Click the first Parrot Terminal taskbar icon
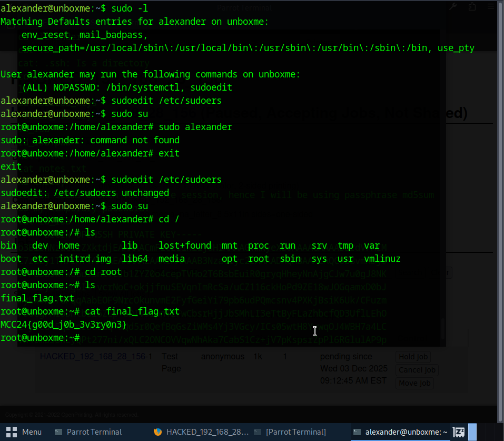This screenshot has height=441, width=504. pyautogui.click(x=59, y=432)
